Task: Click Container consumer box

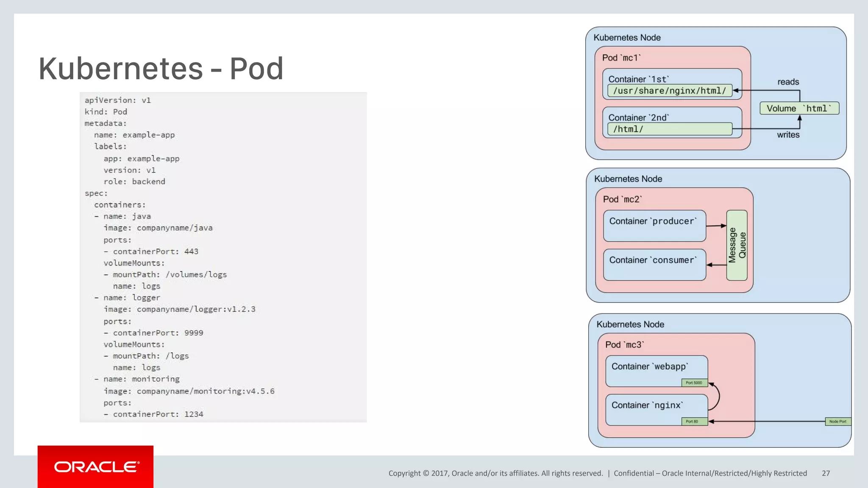Action: [x=654, y=264]
